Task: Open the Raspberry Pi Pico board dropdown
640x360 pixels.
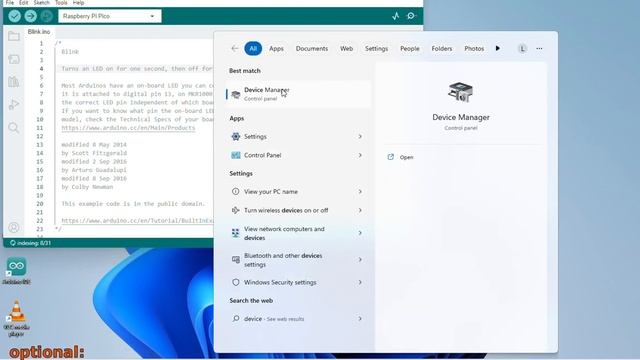Action: [x=110, y=16]
